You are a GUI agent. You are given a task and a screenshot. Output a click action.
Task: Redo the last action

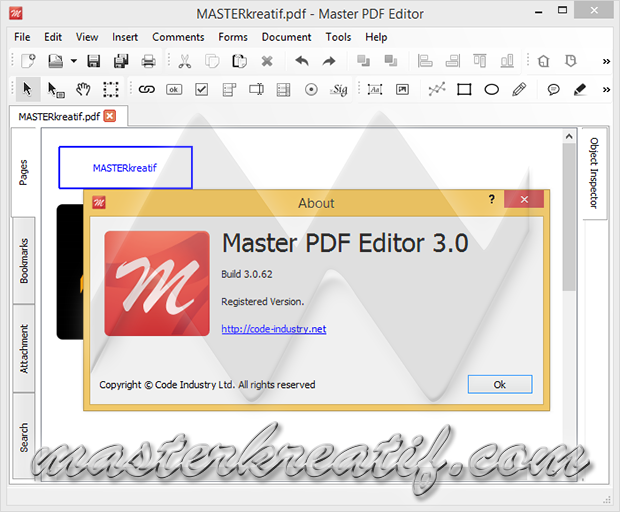pos(329,61)
